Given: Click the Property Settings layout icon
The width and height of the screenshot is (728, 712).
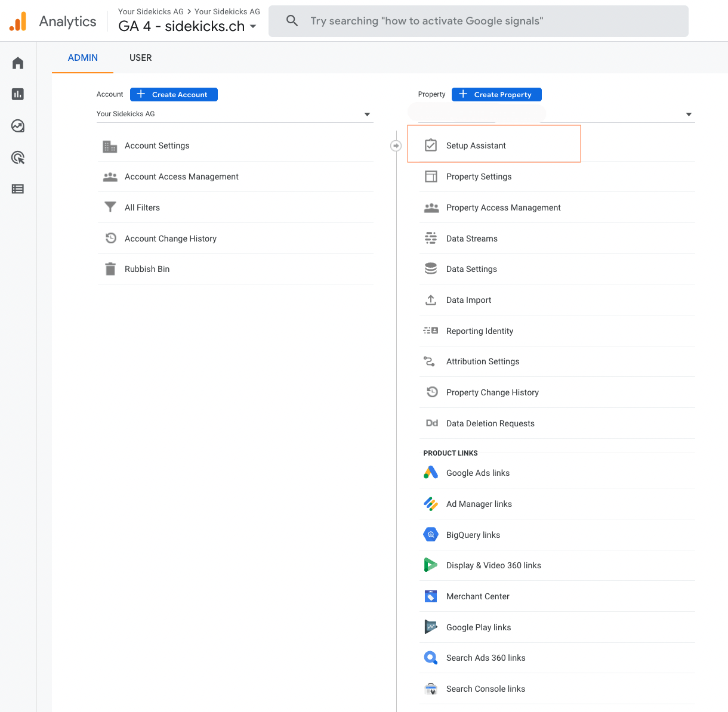Looking at the screenshot, I should coord(431,177).
